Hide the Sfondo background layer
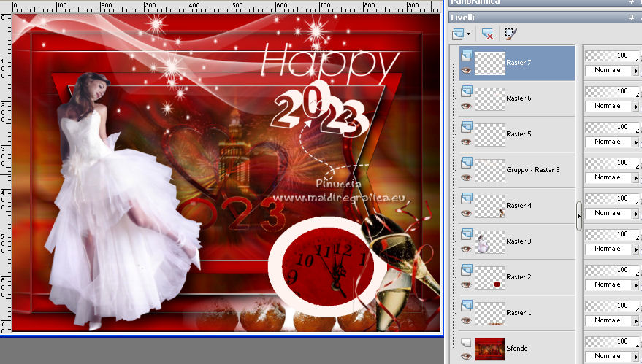This screenshot has height=364, width=642. tap(467, 356)
